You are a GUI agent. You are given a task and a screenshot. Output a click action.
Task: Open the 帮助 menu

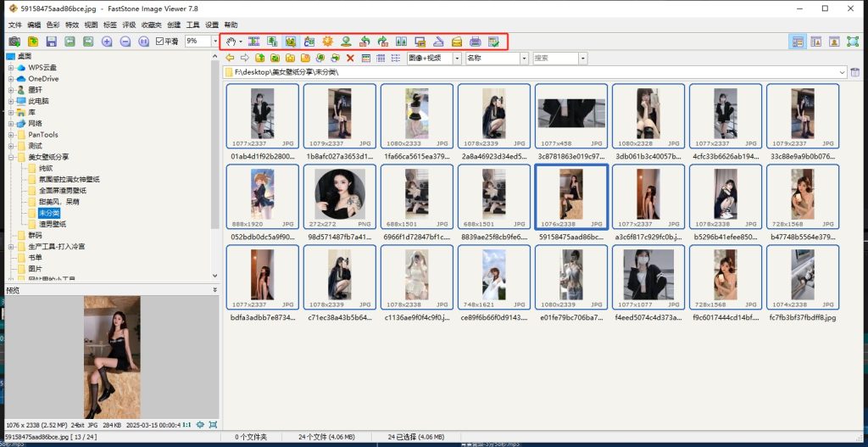[x=231, y=25]
